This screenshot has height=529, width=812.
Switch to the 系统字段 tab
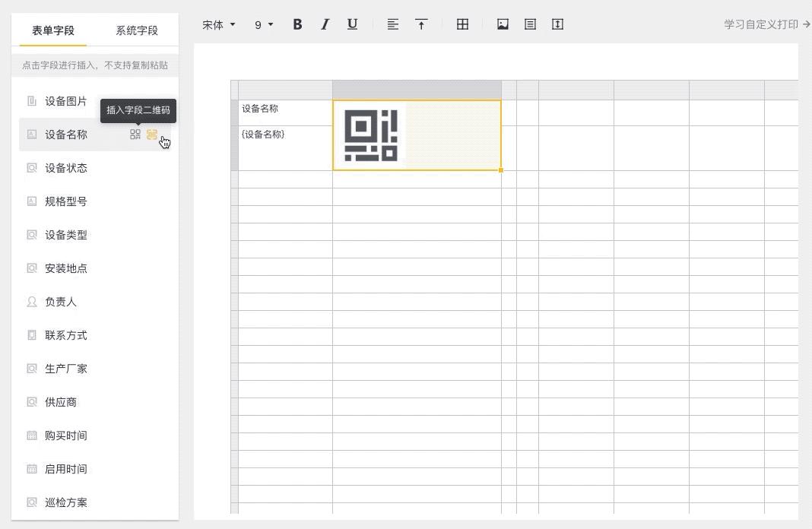137,30
